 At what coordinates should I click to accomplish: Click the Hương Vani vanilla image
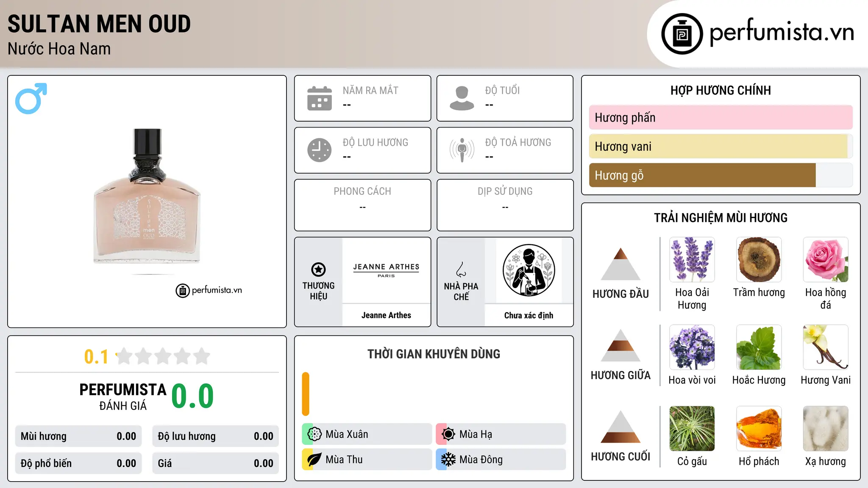click(x=826, y=347)
